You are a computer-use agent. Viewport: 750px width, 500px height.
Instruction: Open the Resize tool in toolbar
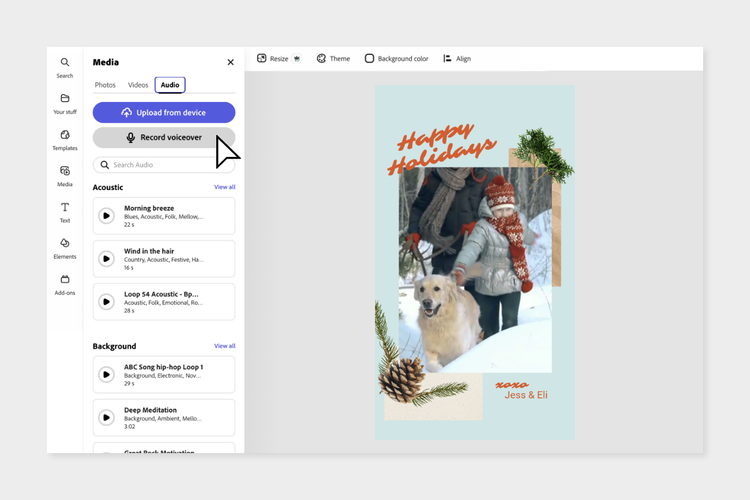point(273,58)
